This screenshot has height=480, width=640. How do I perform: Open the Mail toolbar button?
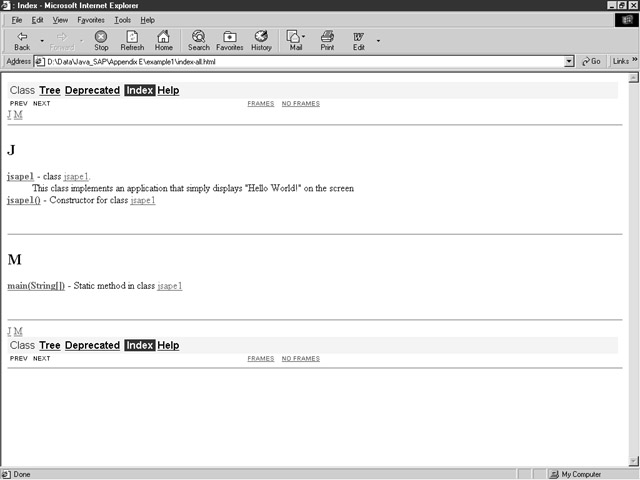pos(296,41)
